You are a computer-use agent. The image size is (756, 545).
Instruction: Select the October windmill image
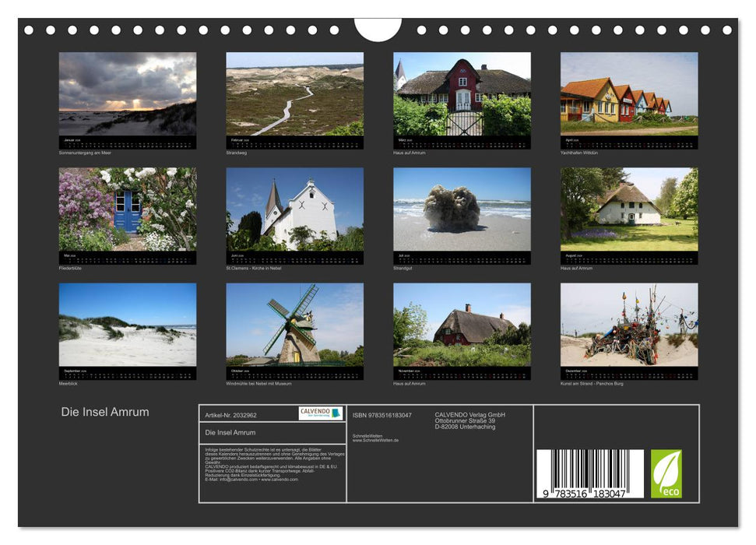[294, 325]
